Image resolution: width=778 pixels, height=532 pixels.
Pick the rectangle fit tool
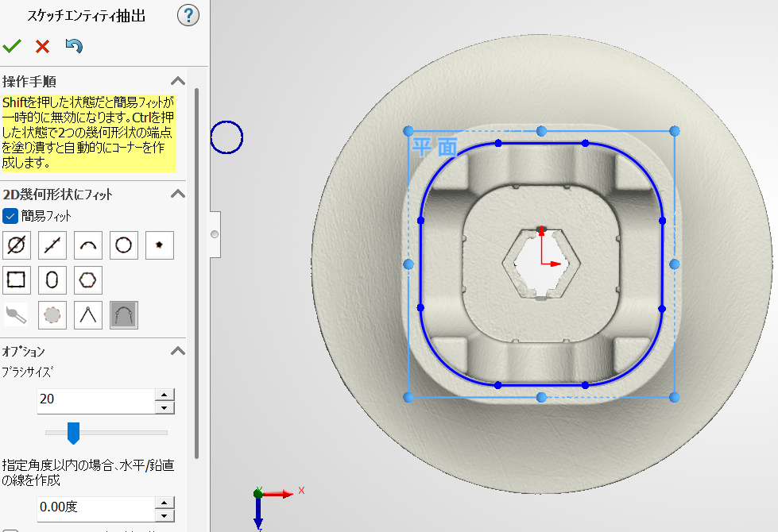(17, 280)
